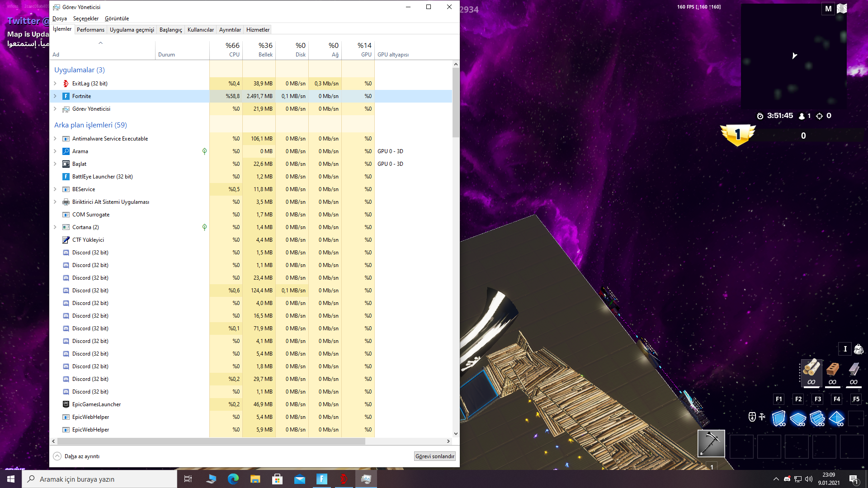Expand the ExitLag process group
This screenshot has width=868, height=488.
[55, 84]
